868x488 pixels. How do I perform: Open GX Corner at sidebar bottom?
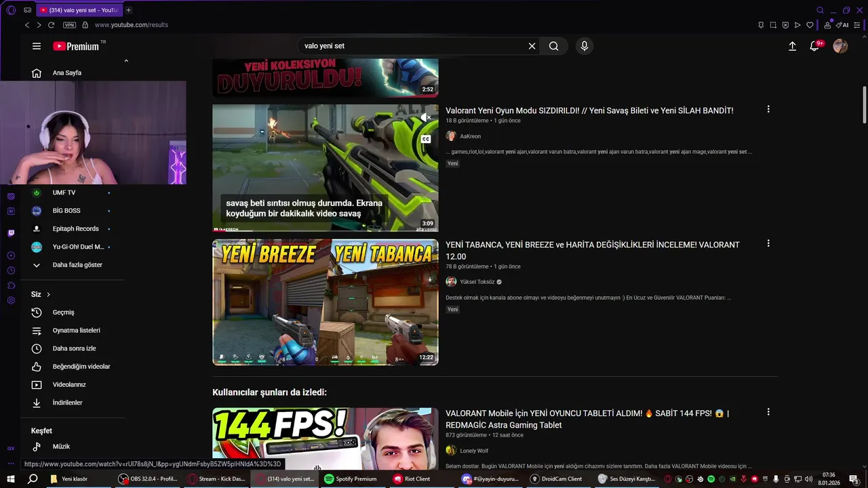11,448
